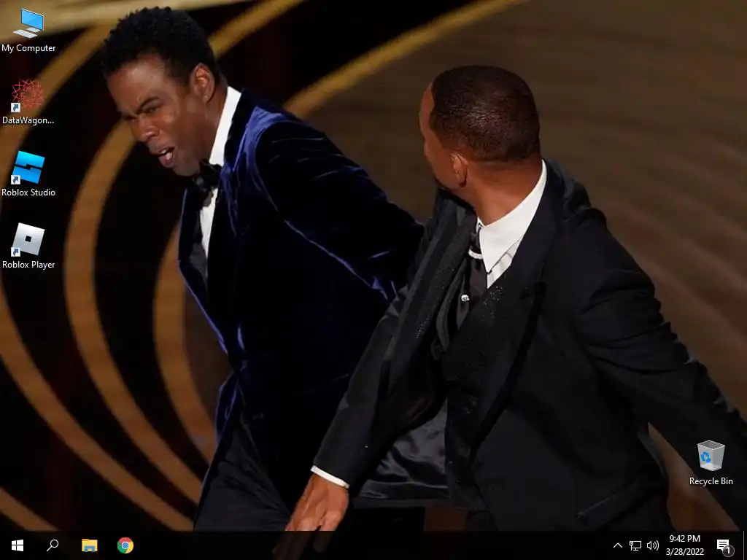Screen dimensions: 747x560
Task: Select the DataWagon desktop shortcut
Action: (x=28, y=102)
